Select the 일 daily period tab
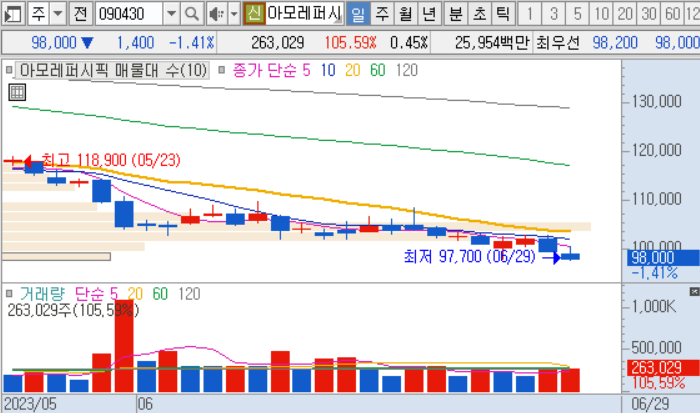The image size is (700, 413). click(358, 14)
